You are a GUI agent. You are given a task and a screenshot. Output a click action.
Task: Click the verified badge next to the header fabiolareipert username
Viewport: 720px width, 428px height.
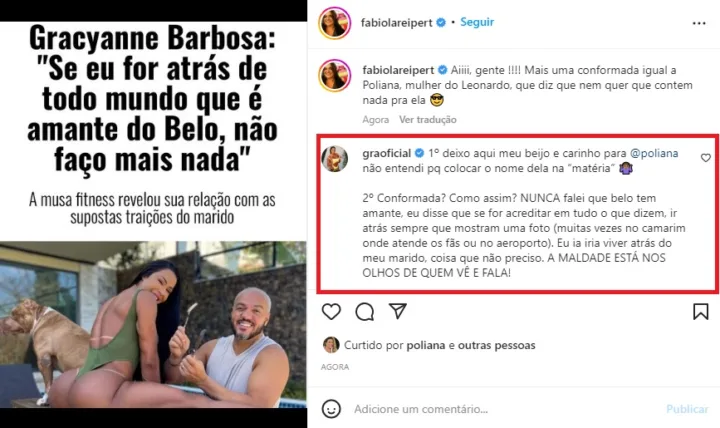441,22
